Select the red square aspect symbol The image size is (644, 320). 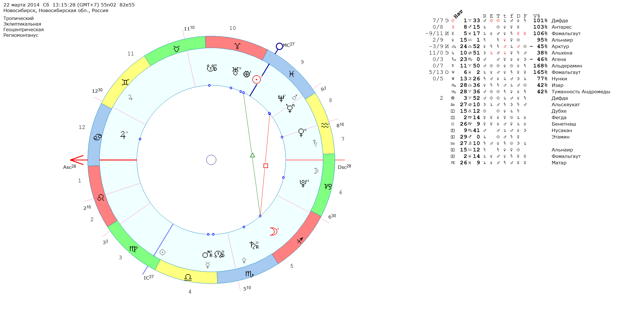click(x=266, y=166)
